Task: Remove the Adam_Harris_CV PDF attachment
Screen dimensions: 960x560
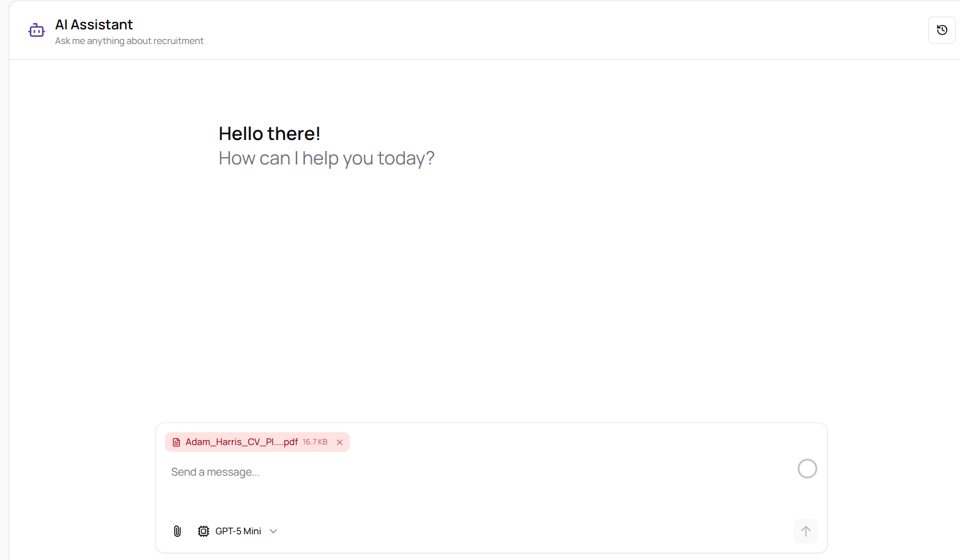Action: pyautogui.click(x=339, y=442)
